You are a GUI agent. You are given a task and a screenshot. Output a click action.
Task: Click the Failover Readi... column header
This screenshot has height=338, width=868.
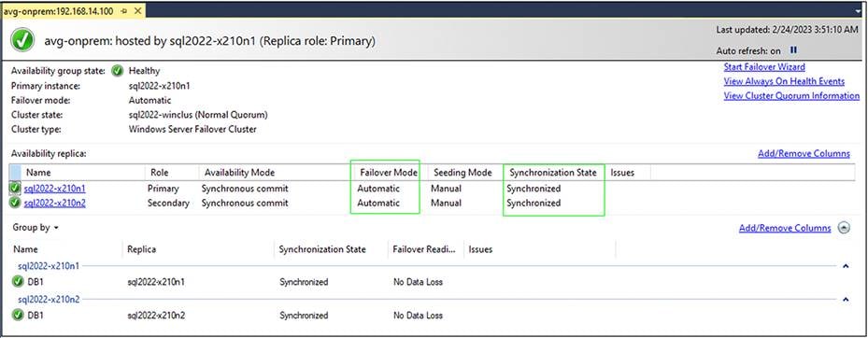[425, 249]
